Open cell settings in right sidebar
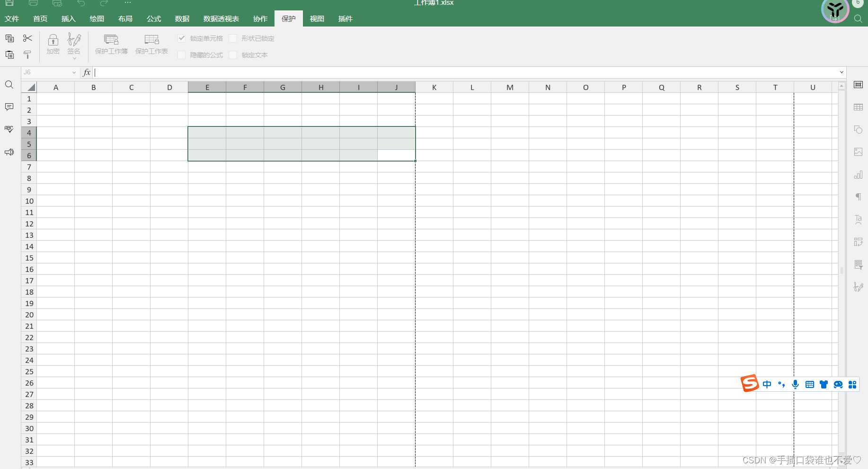 [x=858, y=85]
